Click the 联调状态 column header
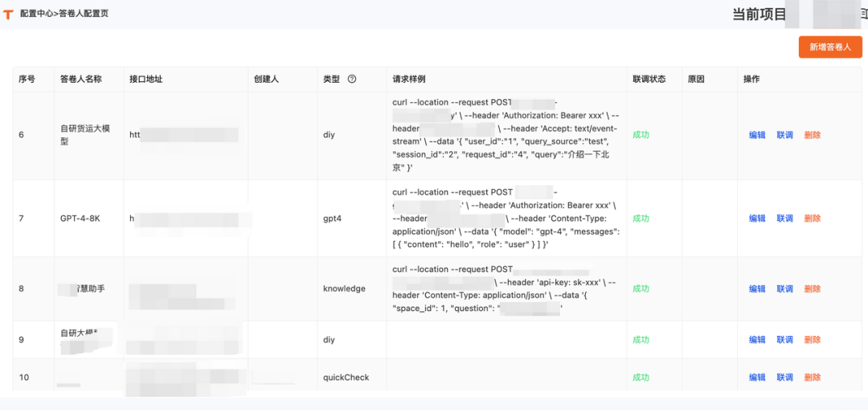Image resolution: width=868 pixels, height=410 pixels. (x=649, y=80)
